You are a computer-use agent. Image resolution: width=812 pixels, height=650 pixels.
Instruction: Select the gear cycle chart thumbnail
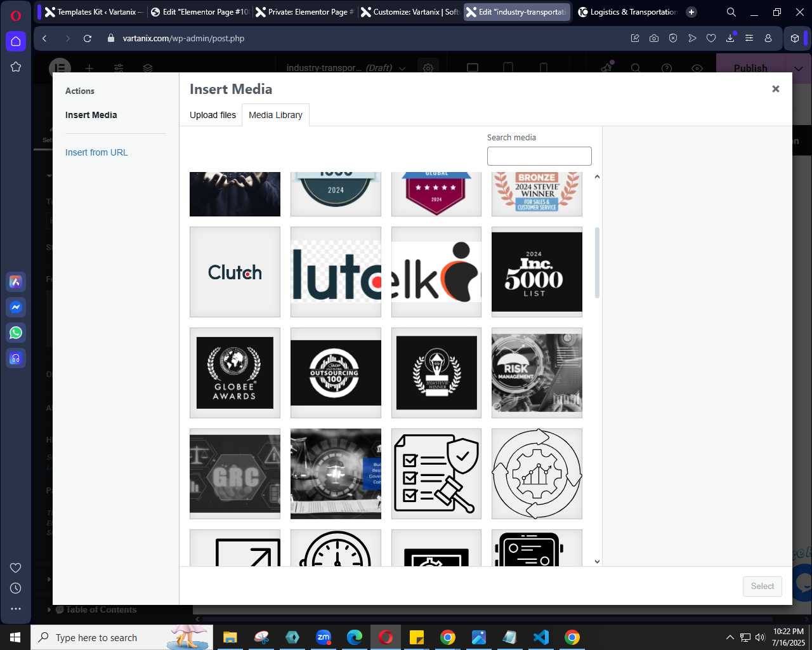coord(537,474)
